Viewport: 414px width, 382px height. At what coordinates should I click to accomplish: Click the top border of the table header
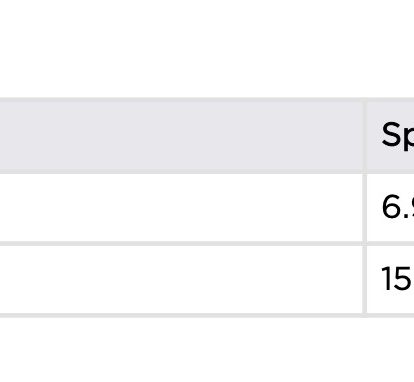click(207, 100)
